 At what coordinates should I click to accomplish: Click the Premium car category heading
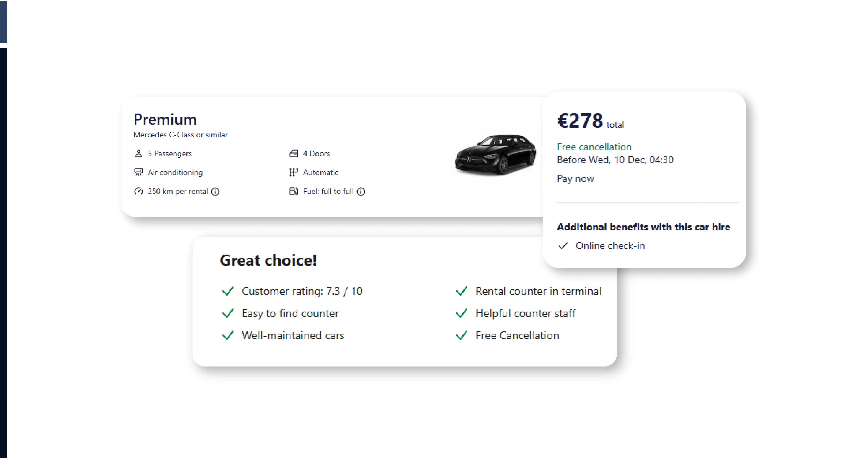pyautogui.click(x=165, y=120)
